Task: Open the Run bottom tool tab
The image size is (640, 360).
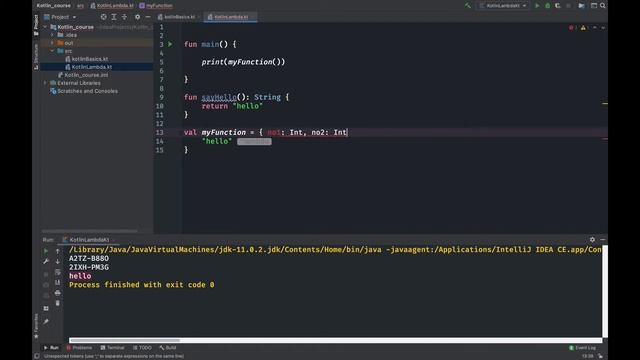Action: pos(51,348)
